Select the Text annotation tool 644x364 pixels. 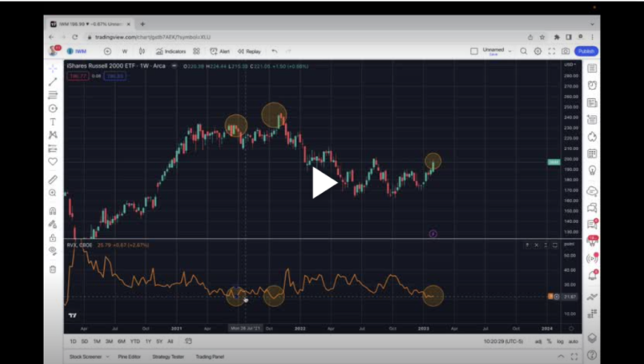pos(53,122)
